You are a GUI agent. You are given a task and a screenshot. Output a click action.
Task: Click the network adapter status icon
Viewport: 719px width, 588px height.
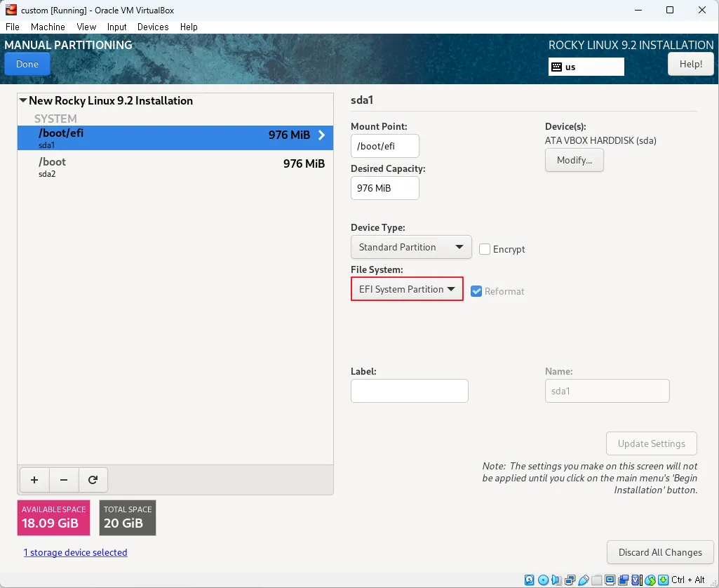pos(570,580)
